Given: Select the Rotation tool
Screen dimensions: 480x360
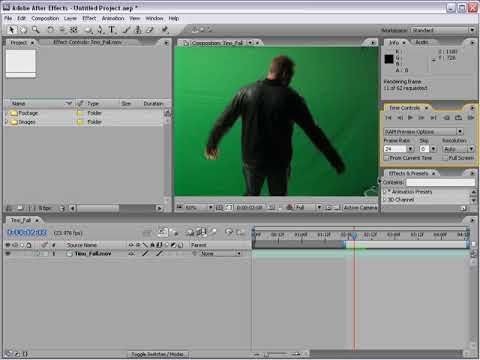Looking at the screenshot, I should [50, 30].
